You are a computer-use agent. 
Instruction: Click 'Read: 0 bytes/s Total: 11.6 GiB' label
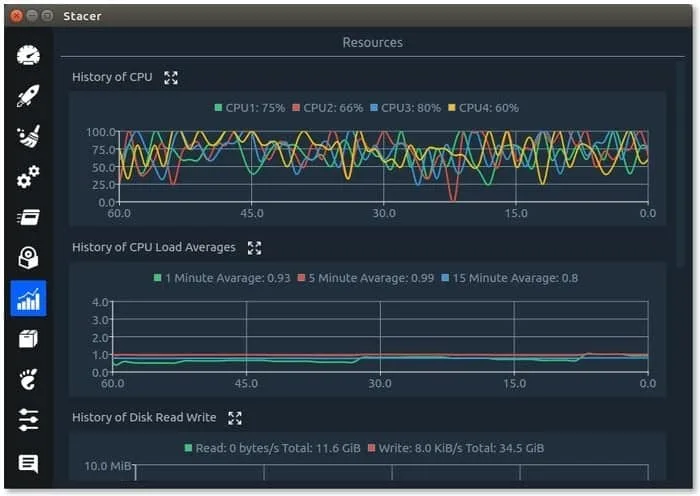click(278, 448)
